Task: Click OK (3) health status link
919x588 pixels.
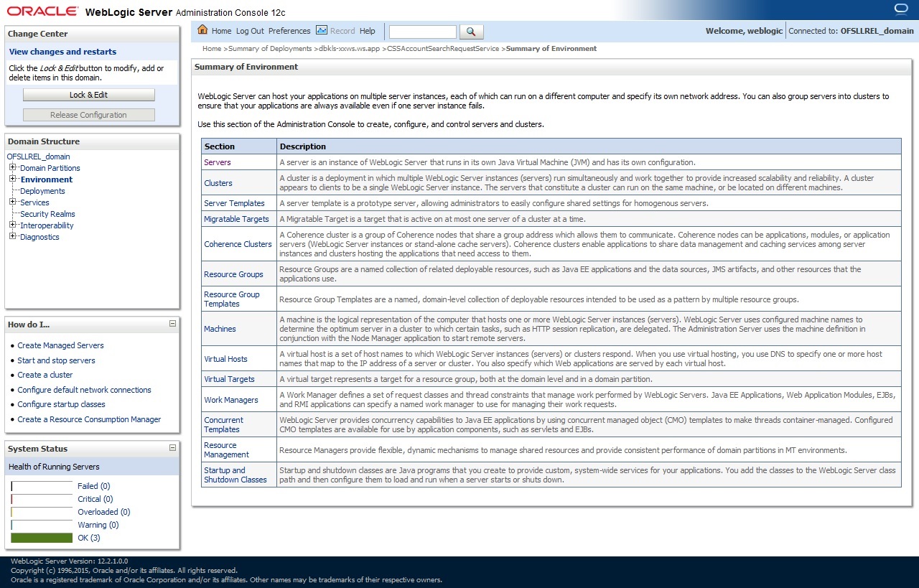Action: pyautogui.click(x=89, y=538)
